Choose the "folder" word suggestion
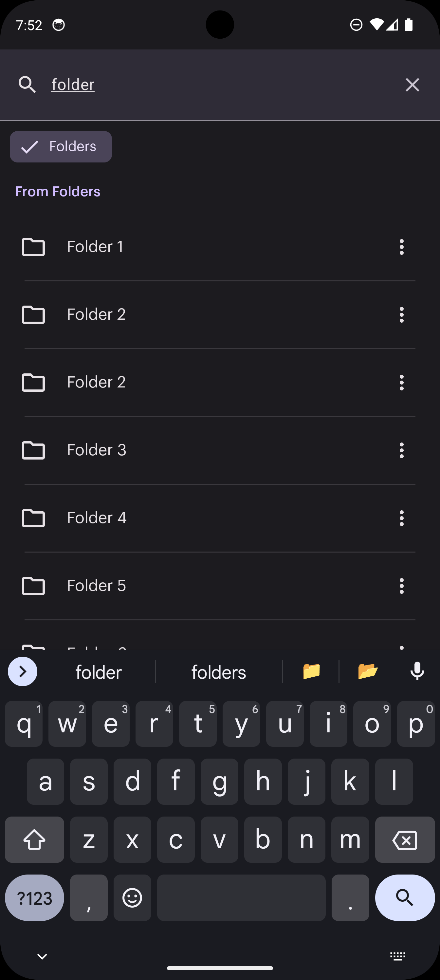Screen dimensions: 440x980 pyautogui.click(x=99, y=672)
